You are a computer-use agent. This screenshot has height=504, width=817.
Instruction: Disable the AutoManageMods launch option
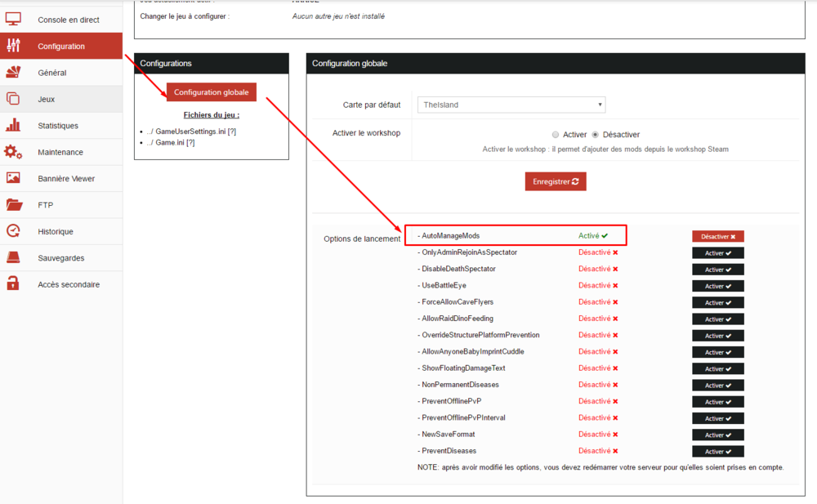tap(718, 236)
